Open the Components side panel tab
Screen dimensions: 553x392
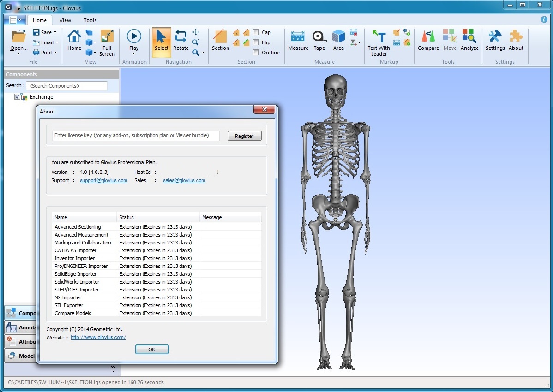[21, 313]
